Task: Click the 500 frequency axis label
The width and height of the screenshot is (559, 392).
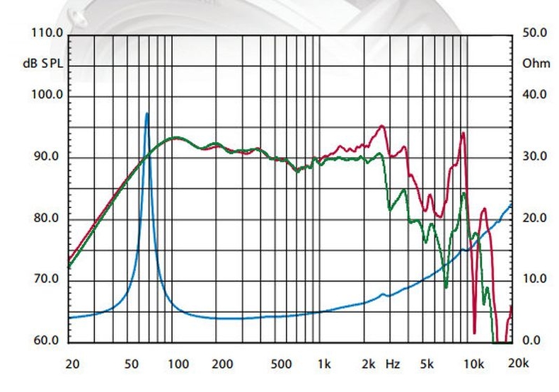Action: pos(282,364)
